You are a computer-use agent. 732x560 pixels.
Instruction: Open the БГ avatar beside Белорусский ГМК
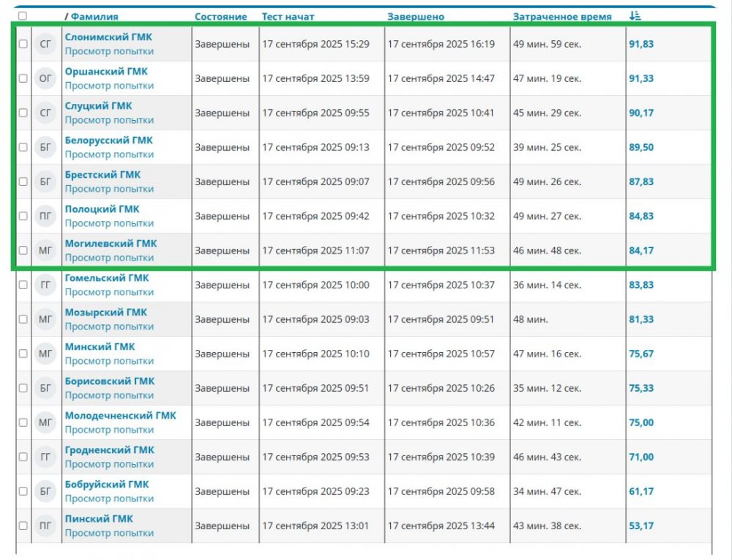pos(45,147)
